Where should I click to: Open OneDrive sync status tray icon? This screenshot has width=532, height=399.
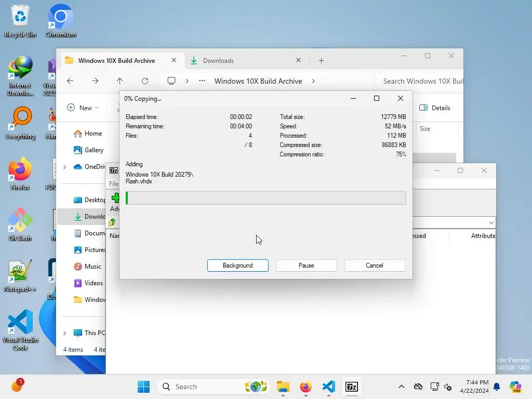418,387
